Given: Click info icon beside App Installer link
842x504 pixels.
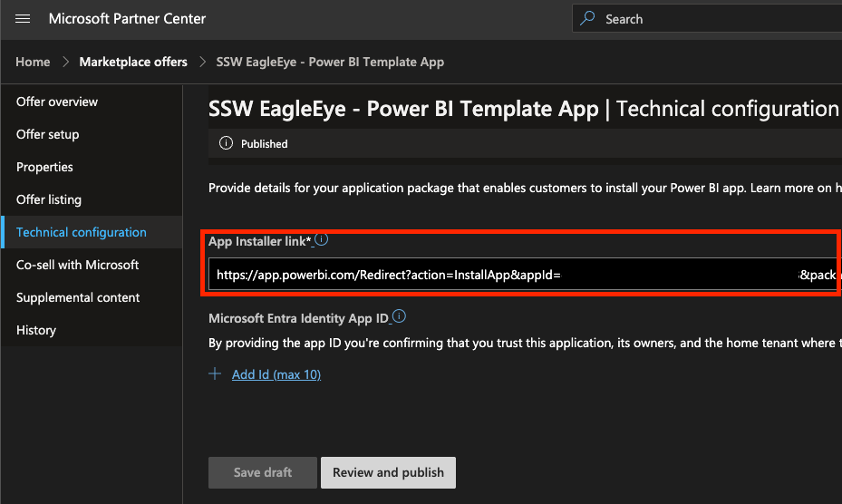Looking at the screenshot, I should [321, 239].
